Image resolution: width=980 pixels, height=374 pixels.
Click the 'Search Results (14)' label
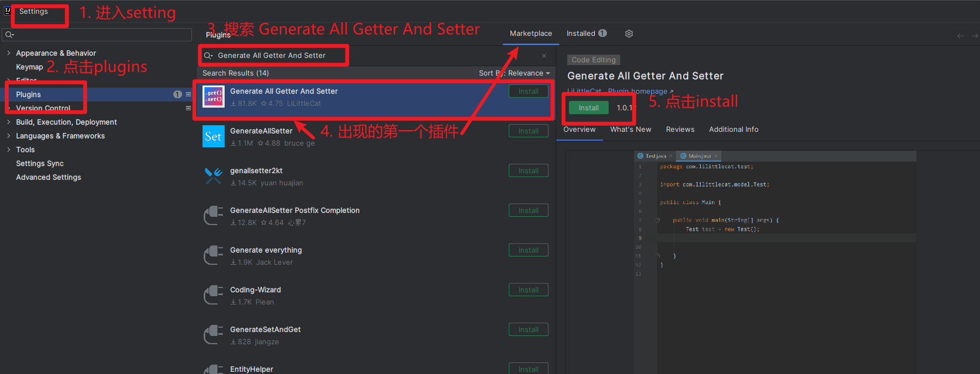[x=236, y=73]
